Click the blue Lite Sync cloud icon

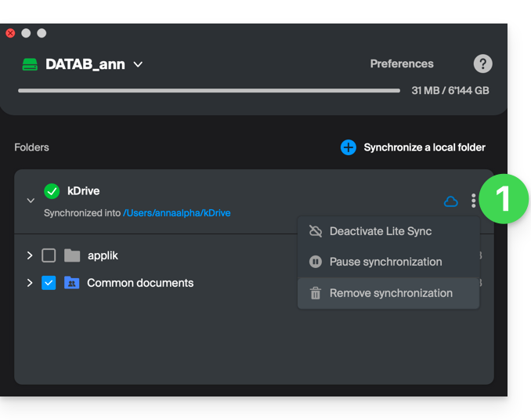[451, 201]
